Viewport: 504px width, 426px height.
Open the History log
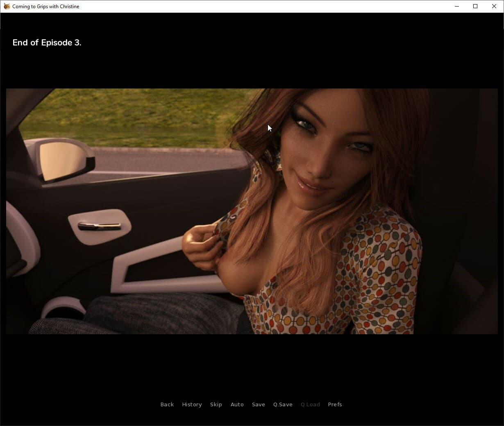192,404
